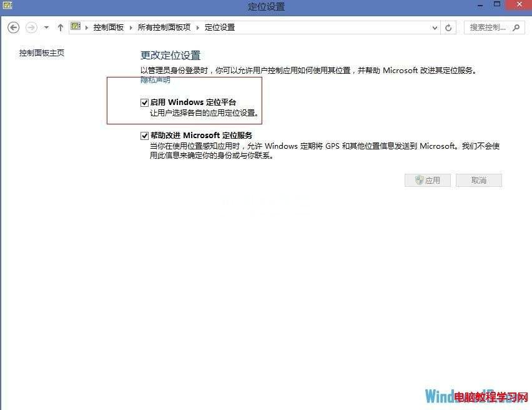The height and width of the screenshot is (410, 532).
Task: Select 所有控制面板项 breadcrumb
Action: tap(164, 27)
